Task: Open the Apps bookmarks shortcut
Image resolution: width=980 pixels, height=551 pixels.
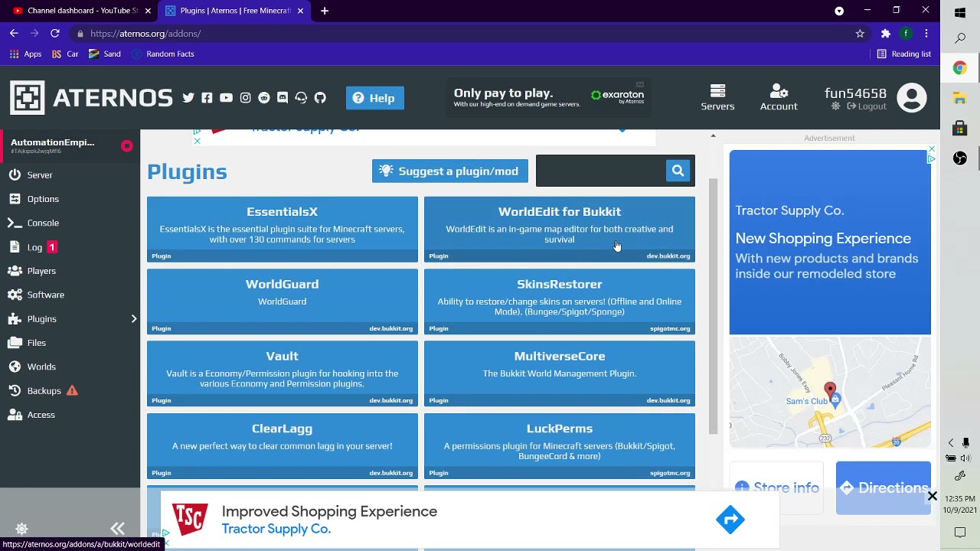Action: click(x=24, y=54)
